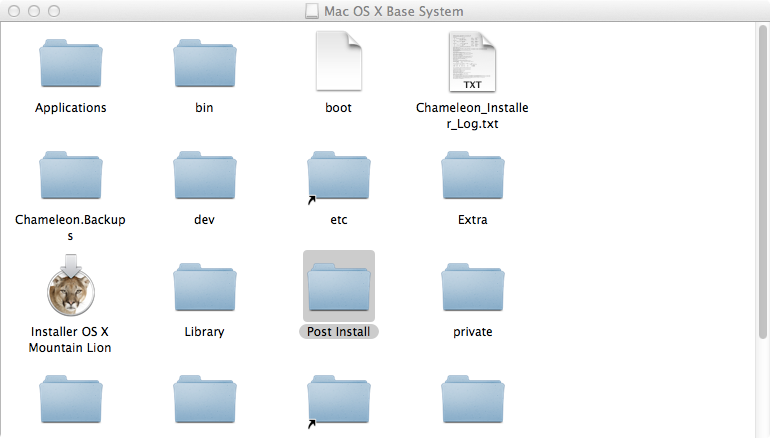Open the Extra folder
Image resolution: width=770 pixels, height=438 pixels.
[x=471, y=177]
